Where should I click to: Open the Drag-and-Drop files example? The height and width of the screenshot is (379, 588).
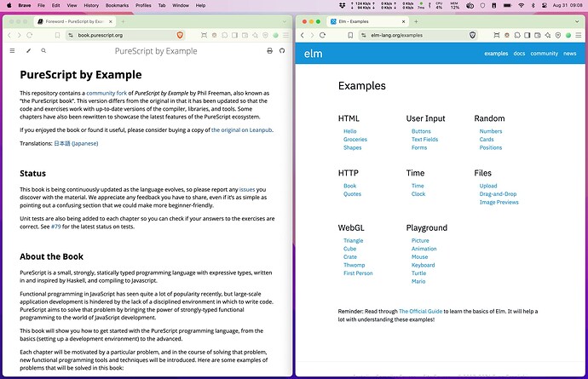click(498, 194)
